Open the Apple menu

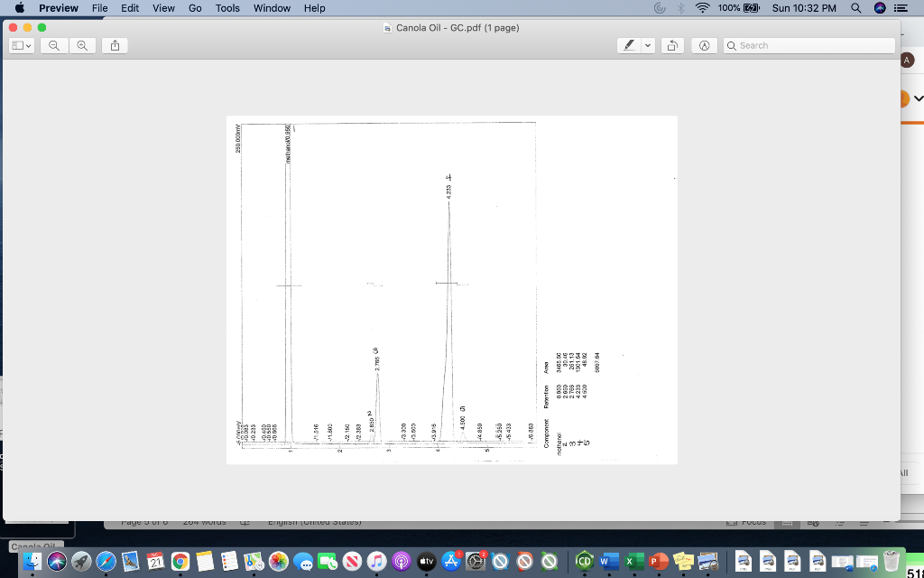[x=19, y=7]
